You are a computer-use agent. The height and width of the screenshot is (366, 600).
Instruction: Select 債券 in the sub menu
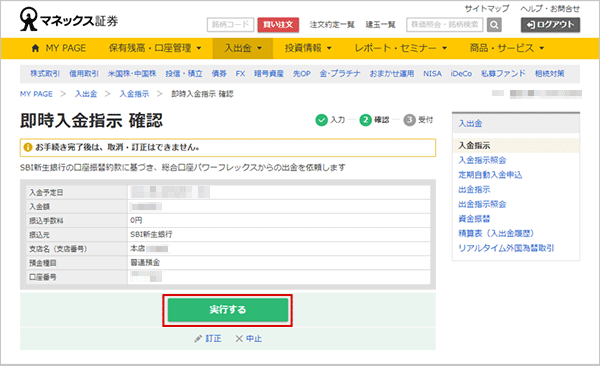[x=219, y=74]
